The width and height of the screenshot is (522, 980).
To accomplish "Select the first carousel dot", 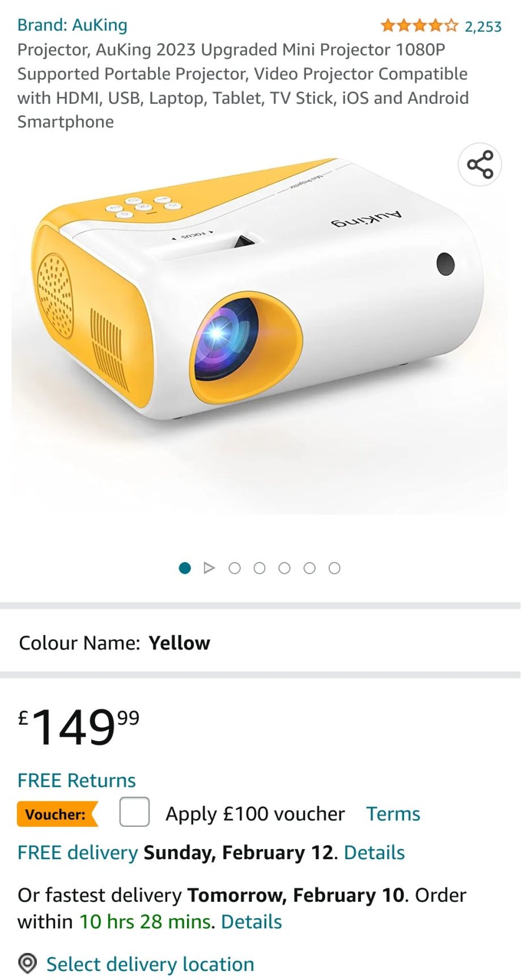I will [185, 568].
